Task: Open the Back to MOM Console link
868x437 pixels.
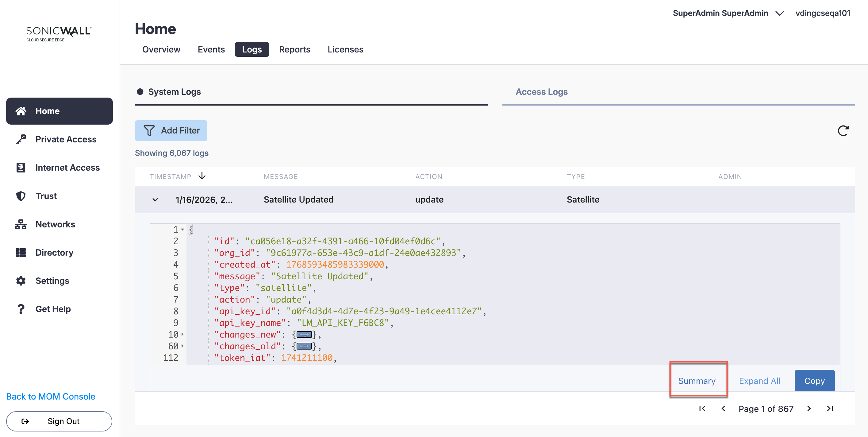Action: pyautogui.click(x=51, y=396)
